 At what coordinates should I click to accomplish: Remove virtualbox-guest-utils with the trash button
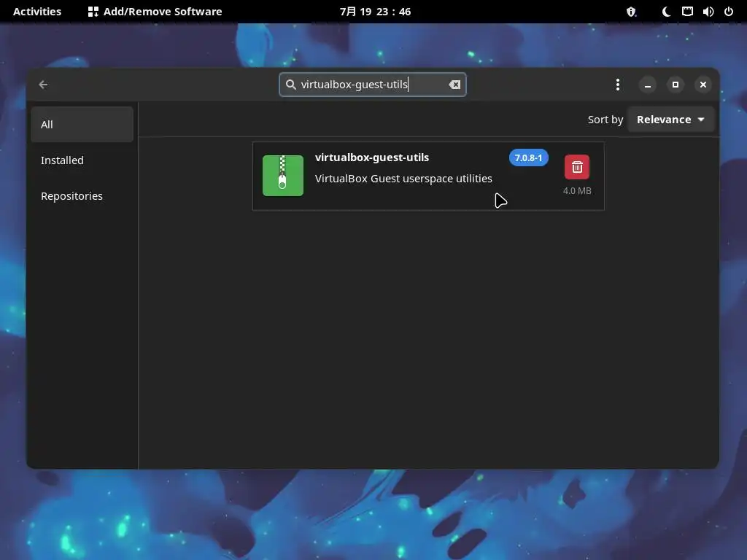pos(577,167)
